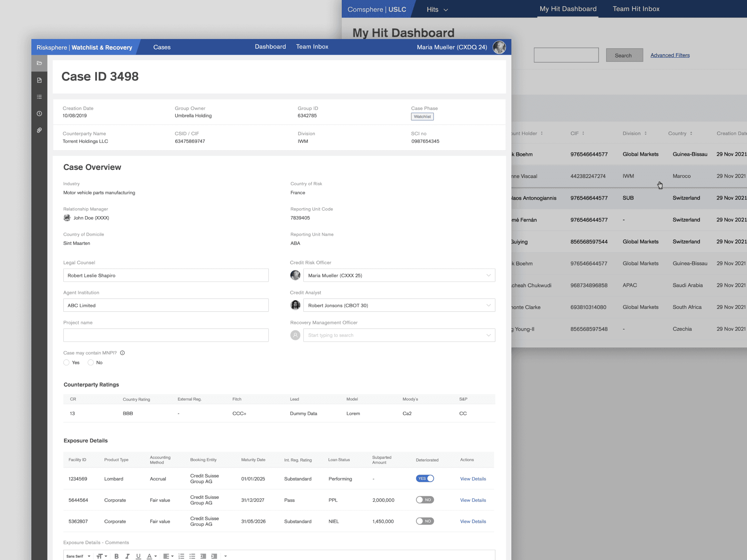Toggle Deteriorated switch for facility 5644564
The height and width of the screenshot is (560, 747).
[425, 500]
